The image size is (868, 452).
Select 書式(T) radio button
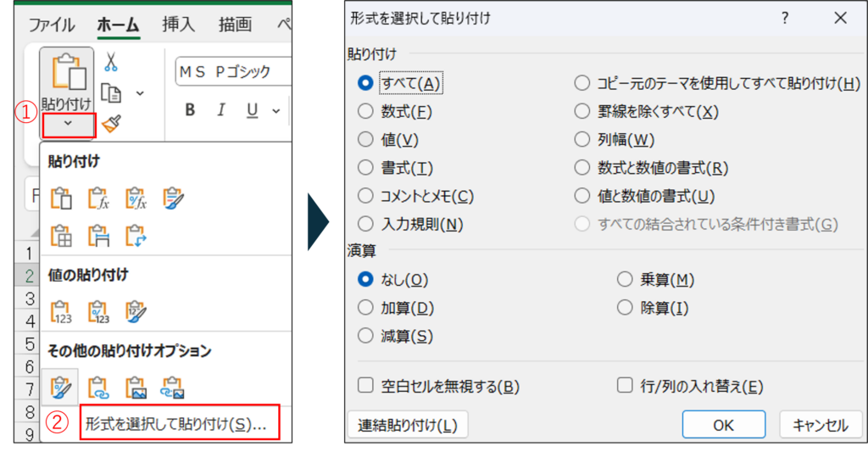[x=365, y=168]
